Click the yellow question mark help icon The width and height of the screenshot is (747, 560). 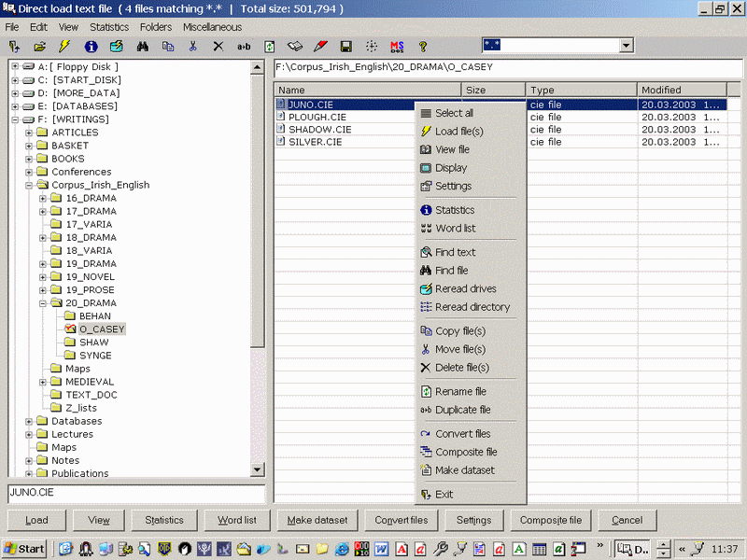[x=422, y=46]
